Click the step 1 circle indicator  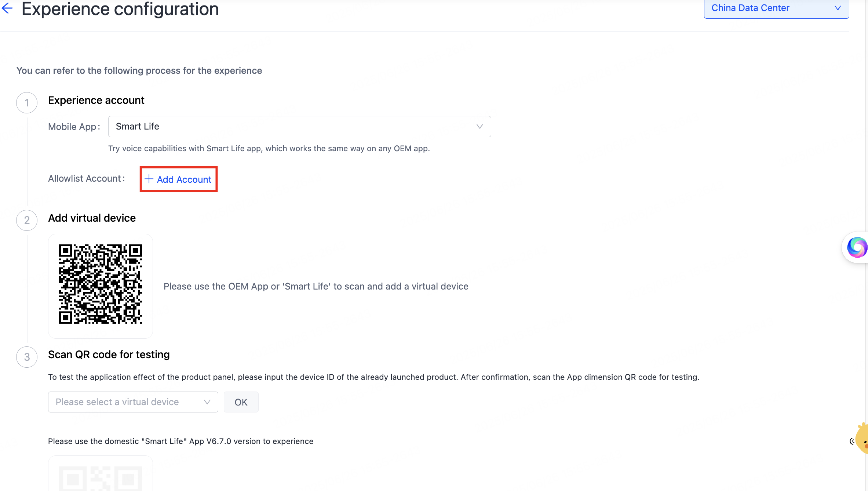click(x=27, y=103)
